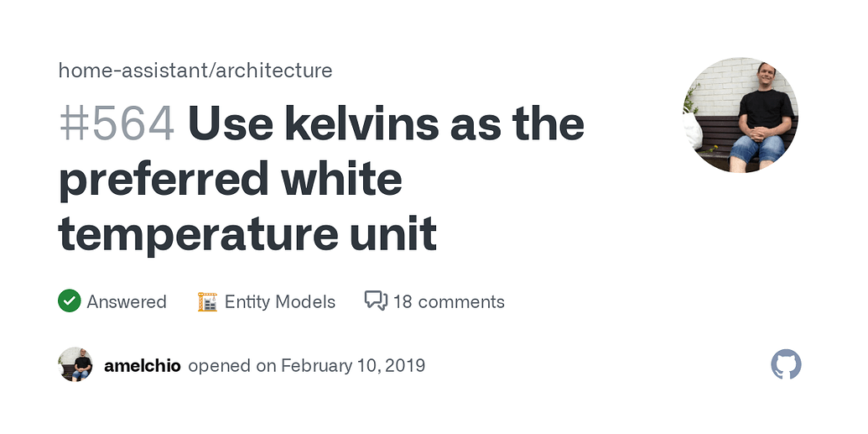
Task: Click the February 10, 2019 date
Action: tap(353, 366)
